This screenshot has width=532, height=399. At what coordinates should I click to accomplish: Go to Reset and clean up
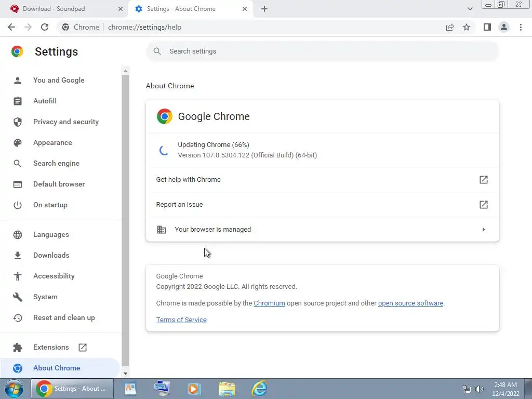tap(64, 317)
